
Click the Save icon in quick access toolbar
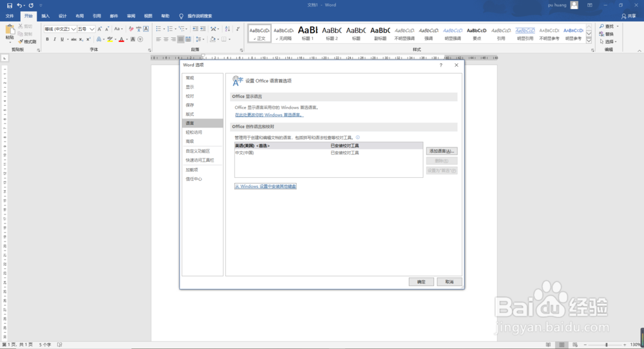pyautogui.click(x=10, y=5)
